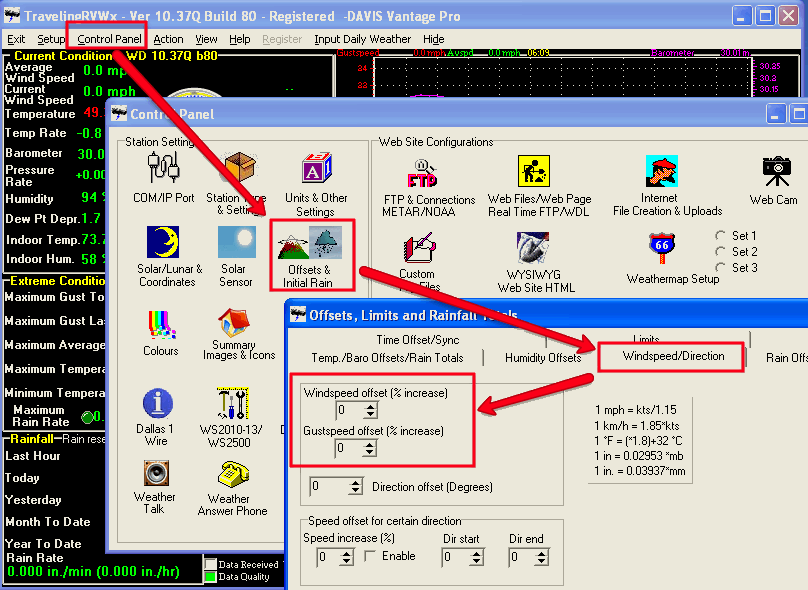Tick the Enable speed offset checkbox
The image size is (808, 590).
pos(369,556)
